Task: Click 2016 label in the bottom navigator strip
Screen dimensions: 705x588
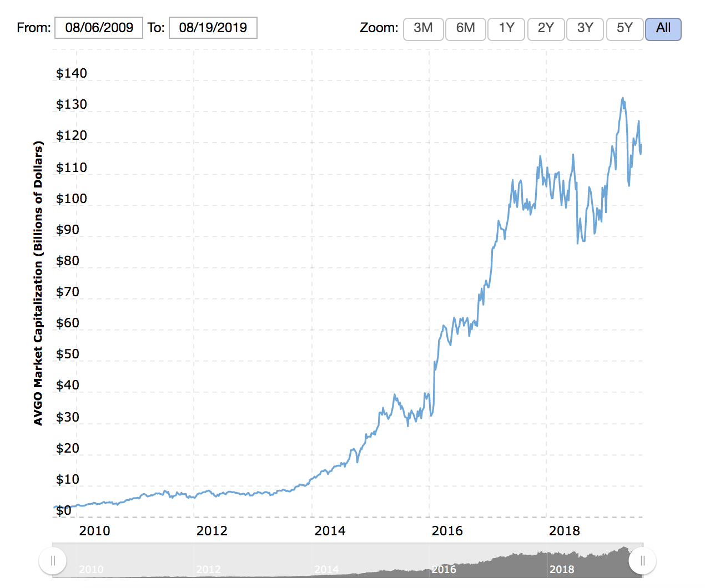Action: click(444, 570)
